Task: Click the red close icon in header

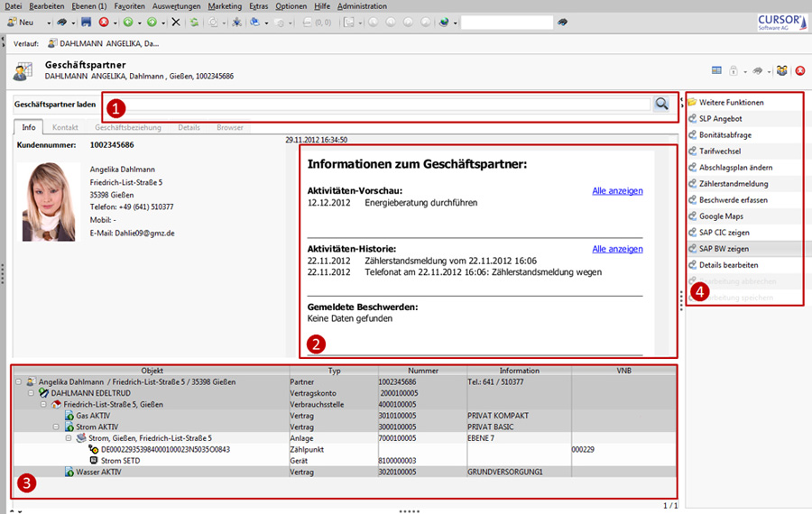Action: pyautogui.click(x=799, y=71)
